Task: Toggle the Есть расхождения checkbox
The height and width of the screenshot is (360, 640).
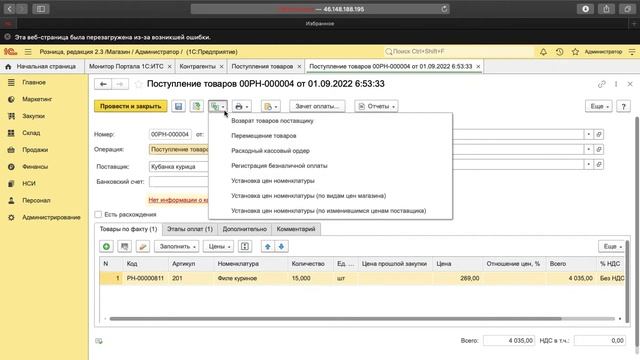Action: pyautogui.click(x=98, y=214)
